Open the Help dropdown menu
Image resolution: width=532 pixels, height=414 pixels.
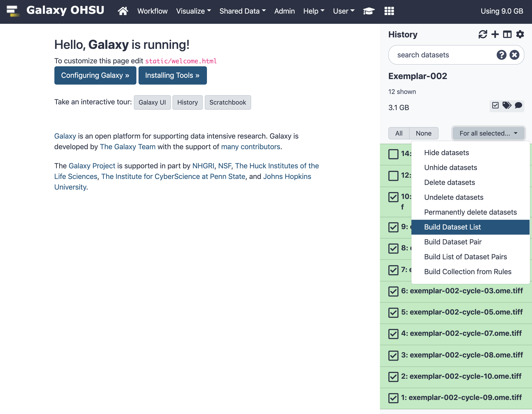click(x=314, y=11)
